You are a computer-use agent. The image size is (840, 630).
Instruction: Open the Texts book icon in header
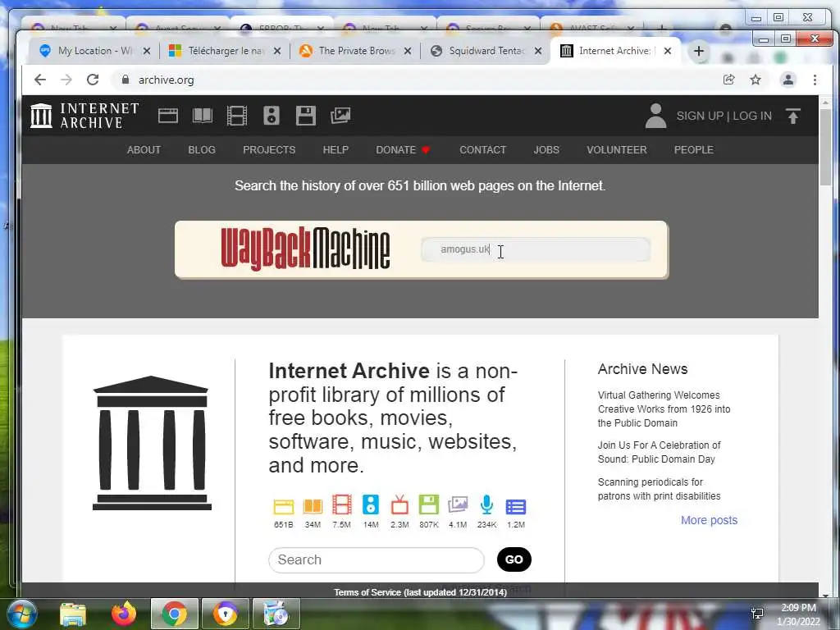point(203,116)
